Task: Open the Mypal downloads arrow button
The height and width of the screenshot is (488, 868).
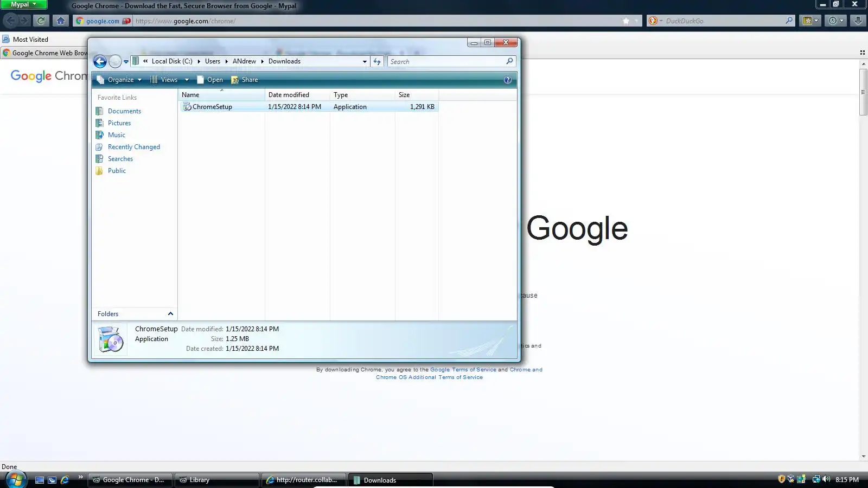Action: (x=858, y=21)
